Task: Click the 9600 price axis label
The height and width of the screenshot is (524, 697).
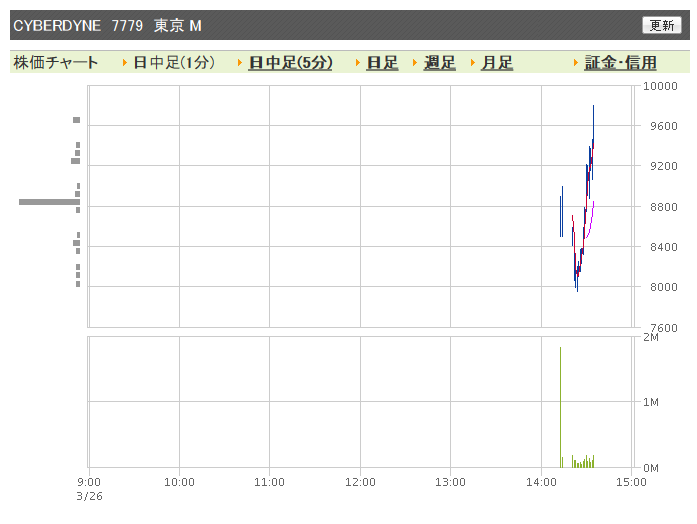Action: click(x=664, y=126)
